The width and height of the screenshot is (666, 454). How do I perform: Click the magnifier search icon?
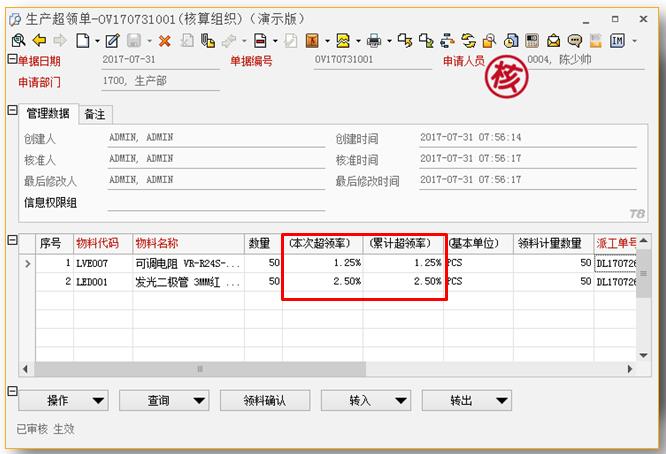pyautogui.click(x=18, y=41)
